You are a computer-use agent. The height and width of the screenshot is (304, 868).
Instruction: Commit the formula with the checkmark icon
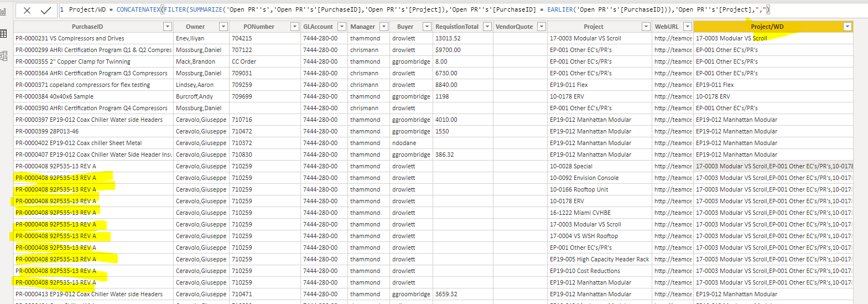46,10
